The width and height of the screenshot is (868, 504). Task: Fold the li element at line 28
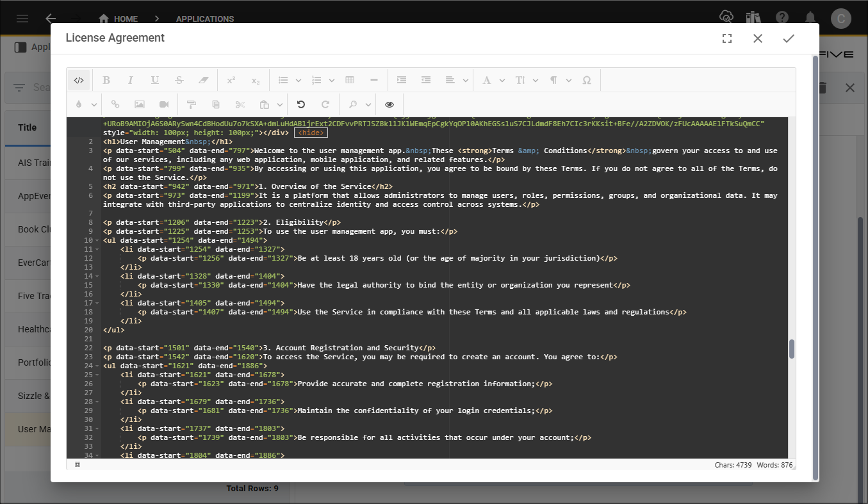(97, 402)
